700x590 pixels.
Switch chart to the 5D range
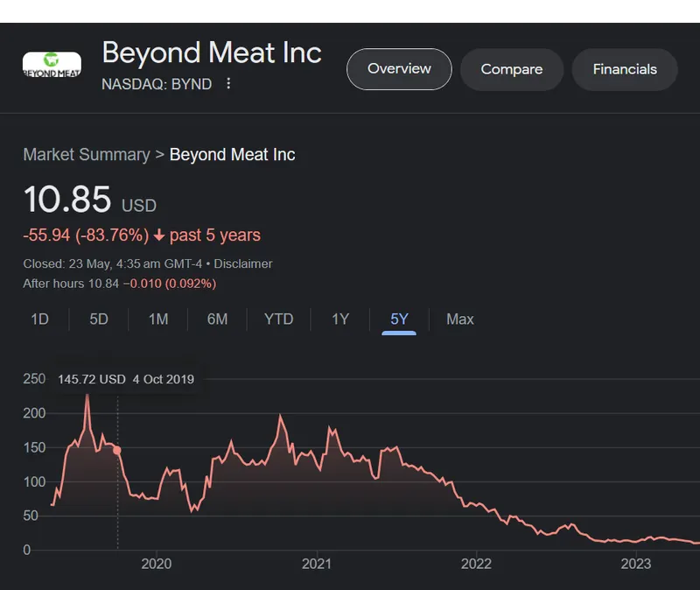point(99,320)
